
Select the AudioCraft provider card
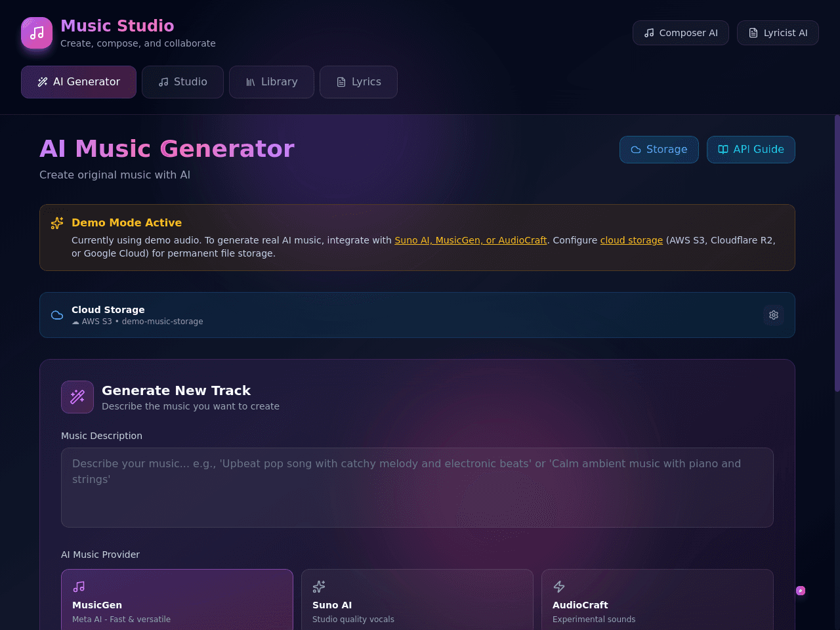(658, 600)
